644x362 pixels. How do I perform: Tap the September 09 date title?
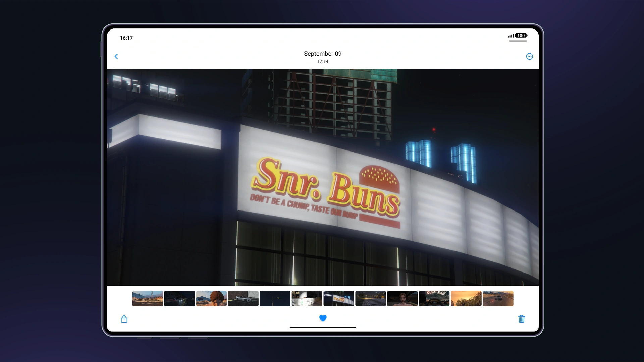point(323,54)
